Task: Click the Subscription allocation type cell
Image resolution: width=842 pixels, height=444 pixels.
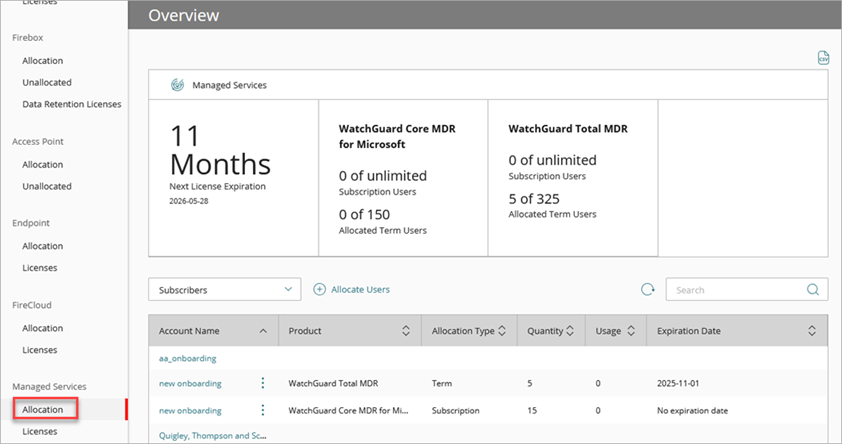Action: 455,411
